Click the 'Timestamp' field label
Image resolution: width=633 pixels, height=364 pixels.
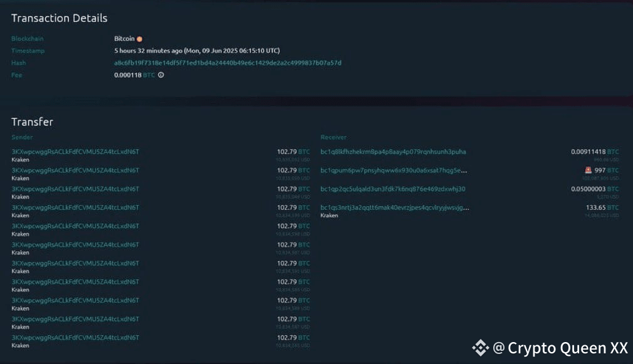point(28,51)
